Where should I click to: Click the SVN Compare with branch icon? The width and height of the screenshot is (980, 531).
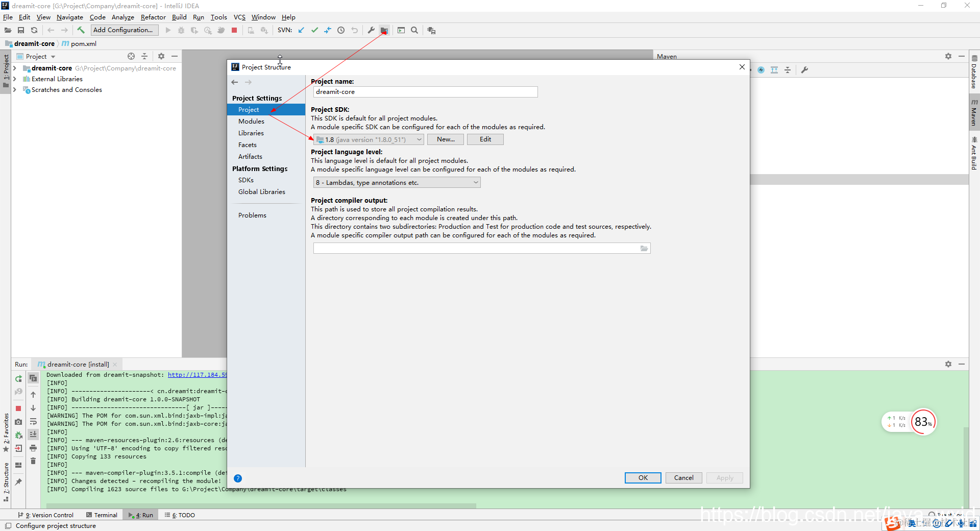click(x=328, y=30)
